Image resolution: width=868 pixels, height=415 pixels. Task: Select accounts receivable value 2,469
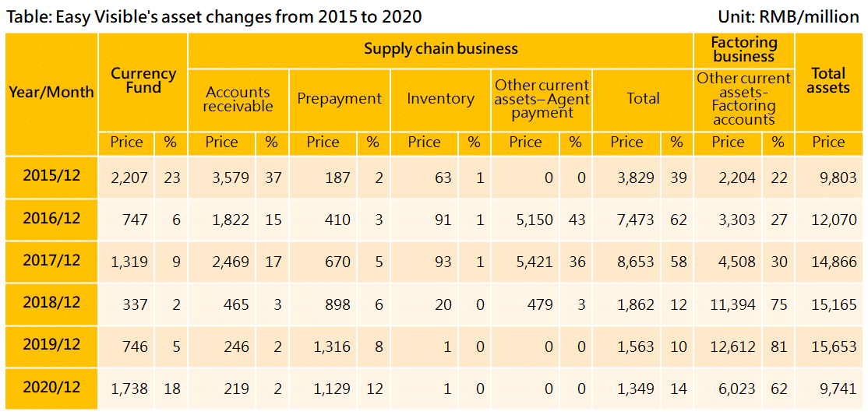tap(230, 263)
